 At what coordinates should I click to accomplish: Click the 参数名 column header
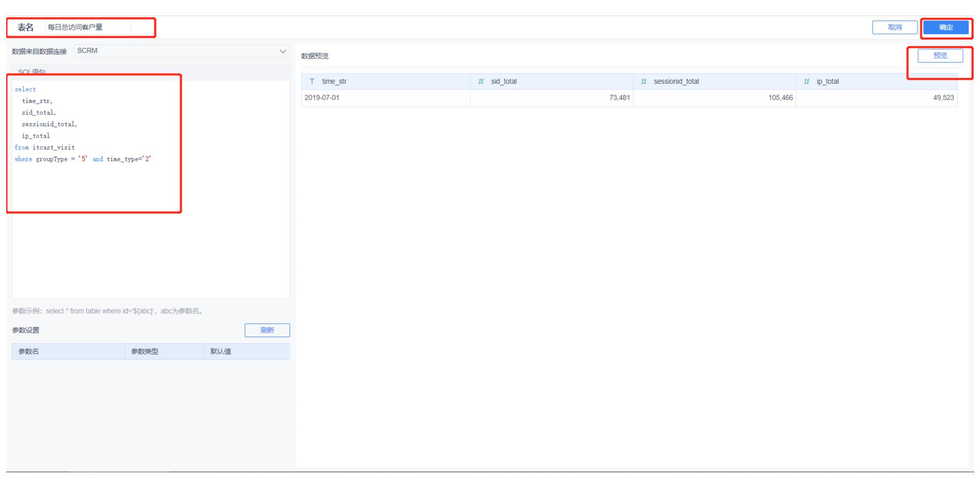pos(68,352)
